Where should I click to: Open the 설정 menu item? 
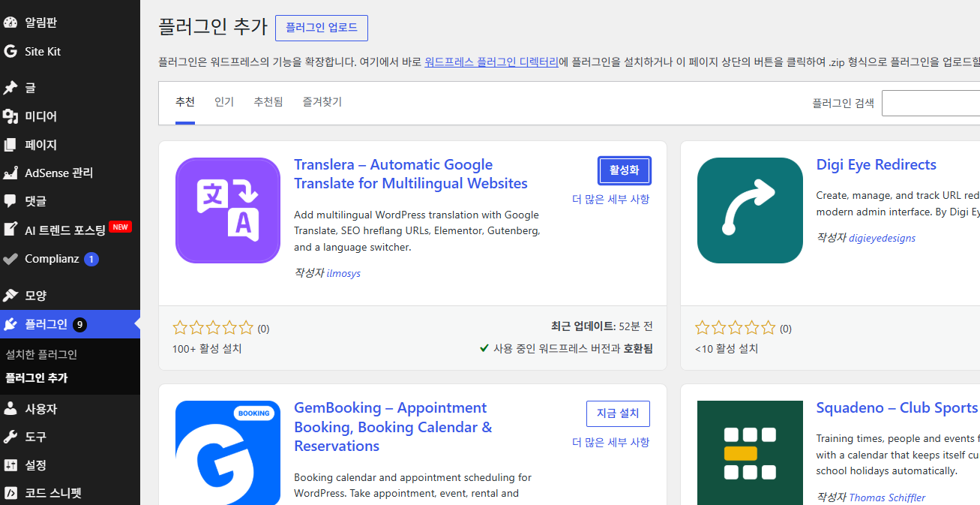[x=70, y=465]
